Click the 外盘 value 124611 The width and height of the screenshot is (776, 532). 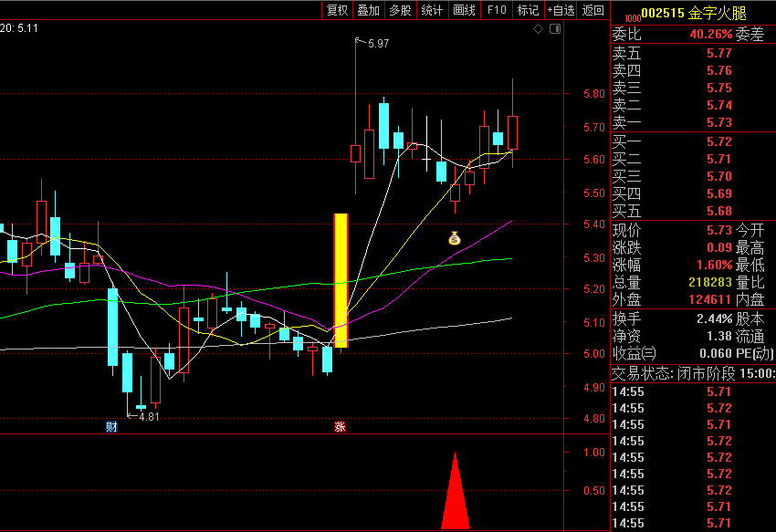point(710,299)
